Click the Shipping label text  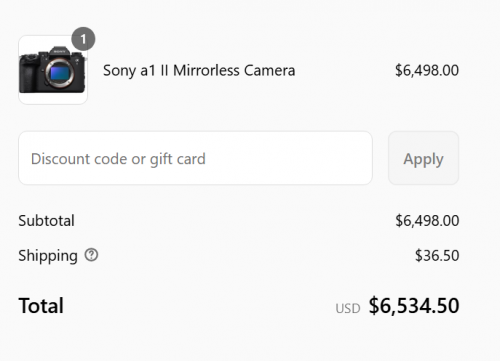(x=48, y=256)
